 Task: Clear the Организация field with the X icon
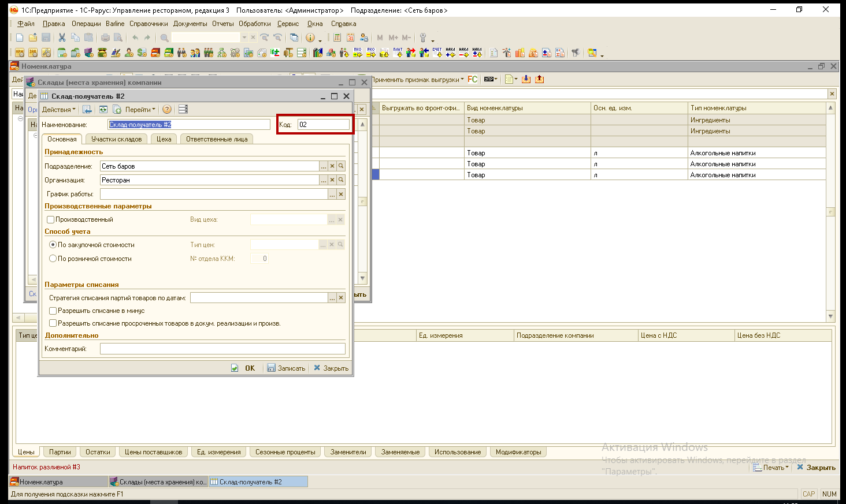tap(332, 180)
